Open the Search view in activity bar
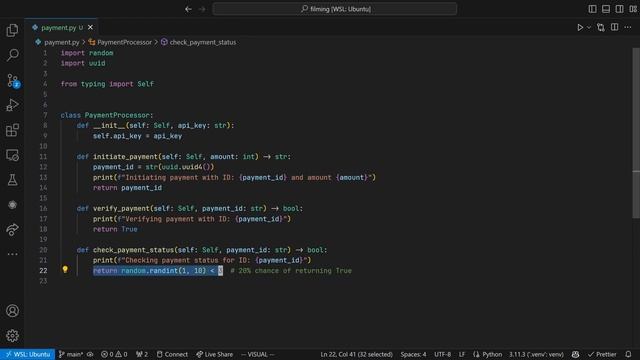Viewport: 640px width, 360px height. 12,55
